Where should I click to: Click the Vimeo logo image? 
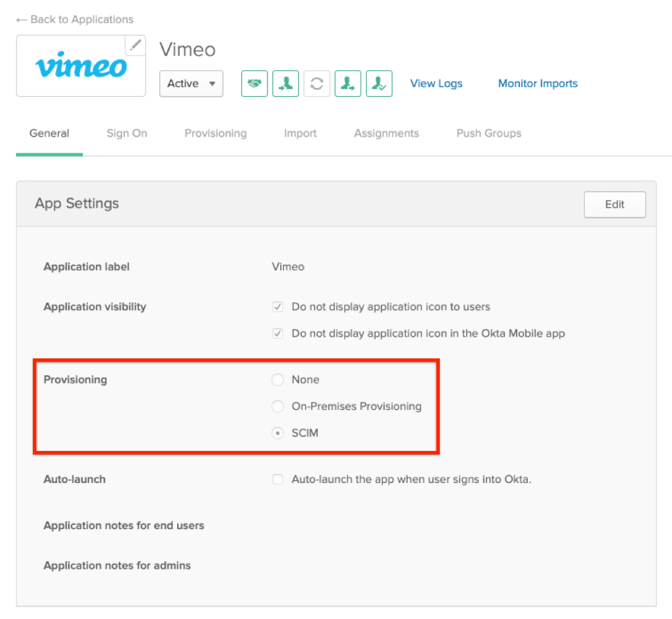81,66
